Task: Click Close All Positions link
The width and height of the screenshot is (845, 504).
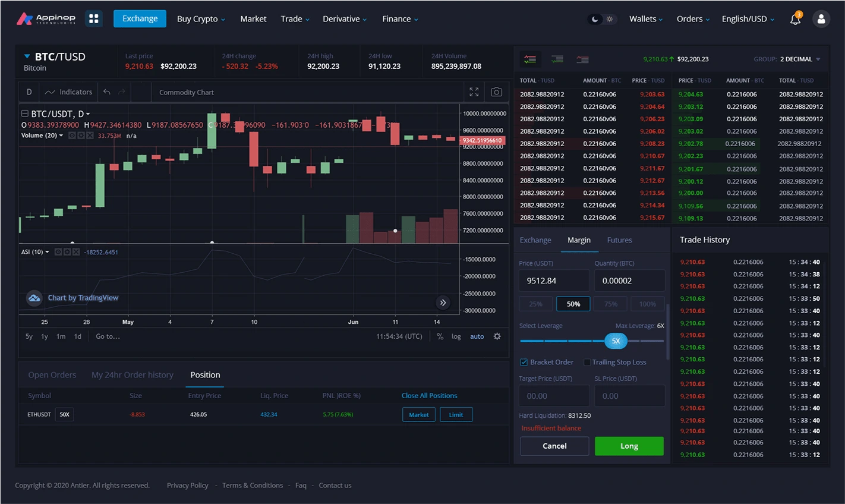Action: (429, 396)
